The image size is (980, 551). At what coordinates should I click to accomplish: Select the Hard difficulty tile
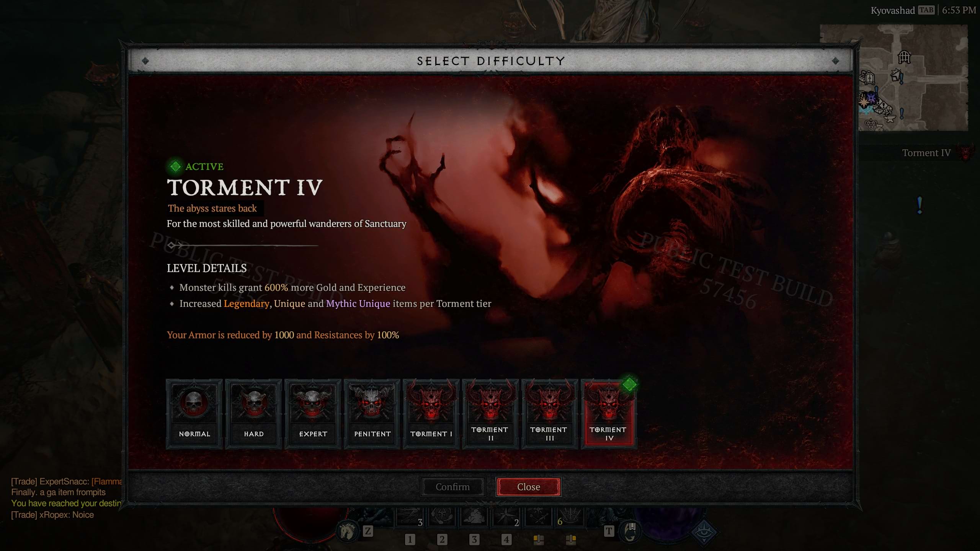[253, 414]
